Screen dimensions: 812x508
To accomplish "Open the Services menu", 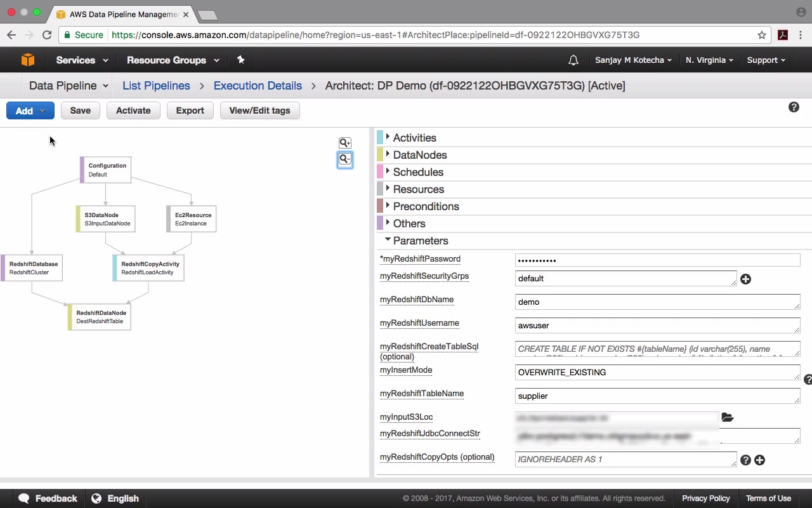I will (82, 60).
